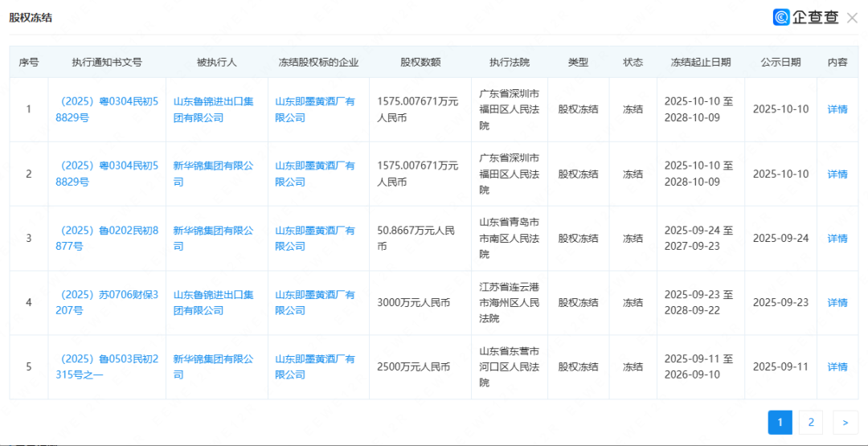Select page 1 button
This screenshot has height=446, width=868.
(x=780, y=422)
